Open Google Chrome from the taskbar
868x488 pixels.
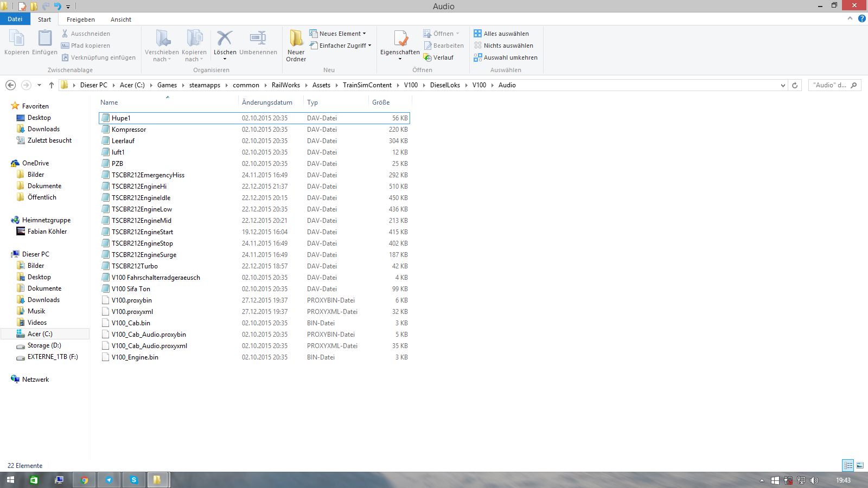click(x=84, y=480)
